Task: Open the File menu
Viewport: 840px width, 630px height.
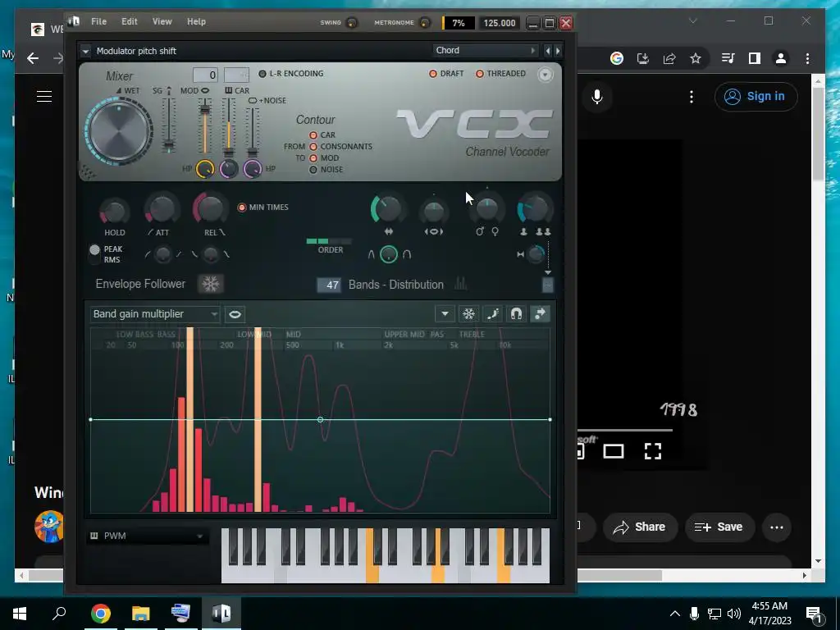Action: click(98, 21)
